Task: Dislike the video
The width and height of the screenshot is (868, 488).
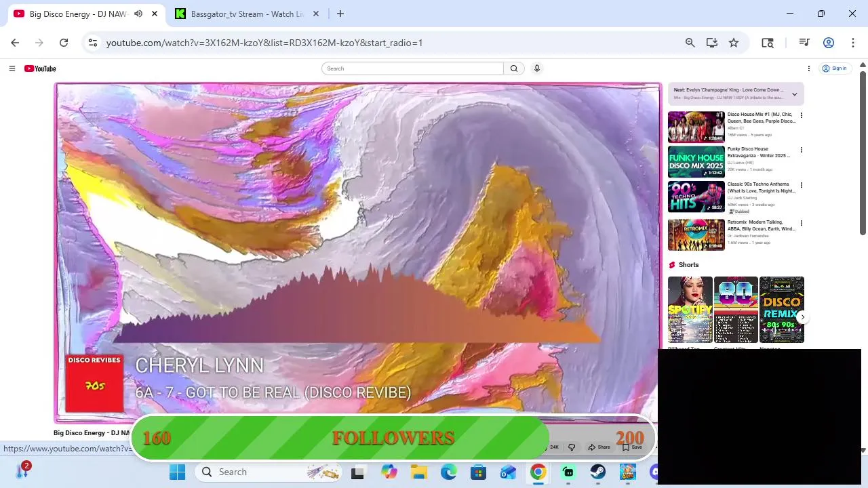Action: (x=572, y=447)
